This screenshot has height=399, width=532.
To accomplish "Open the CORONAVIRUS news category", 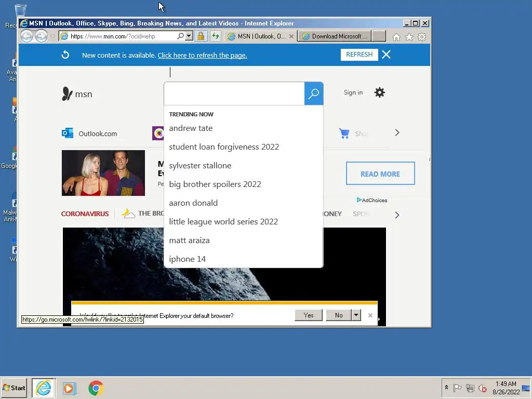I will [85, 214].
